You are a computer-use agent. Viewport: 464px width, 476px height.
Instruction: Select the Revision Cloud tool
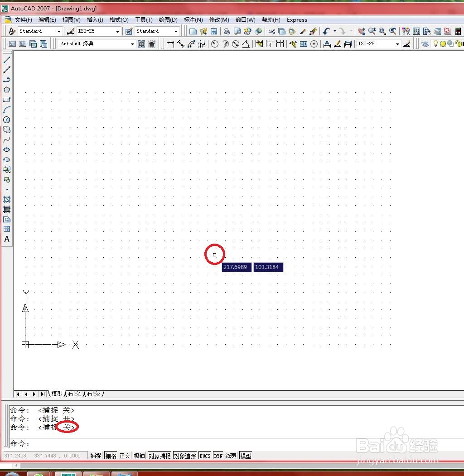pyautogui.click(x=7, y=130)
